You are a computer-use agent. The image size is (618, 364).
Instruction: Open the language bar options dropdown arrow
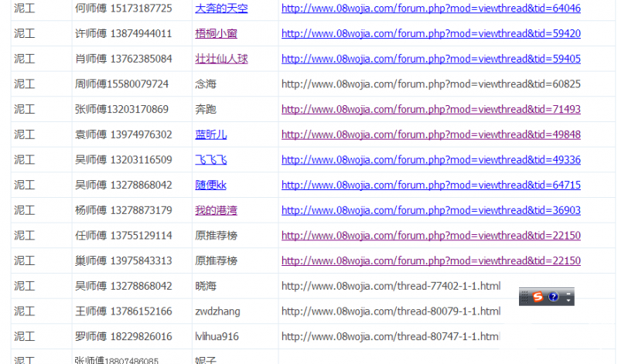569,301
